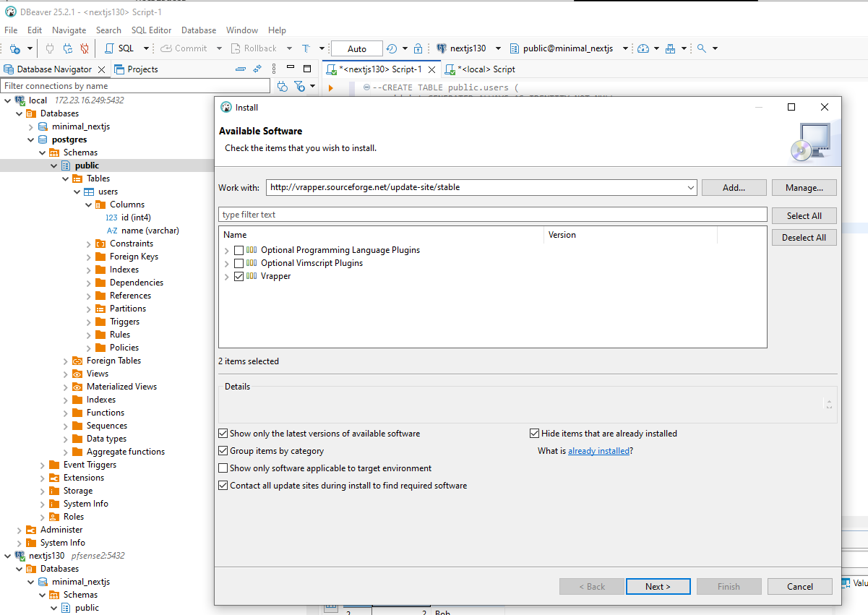This screenshot has width=868, height=615.
Task: Uncheck the Vrapper checkbox
Action: (239, 276)
